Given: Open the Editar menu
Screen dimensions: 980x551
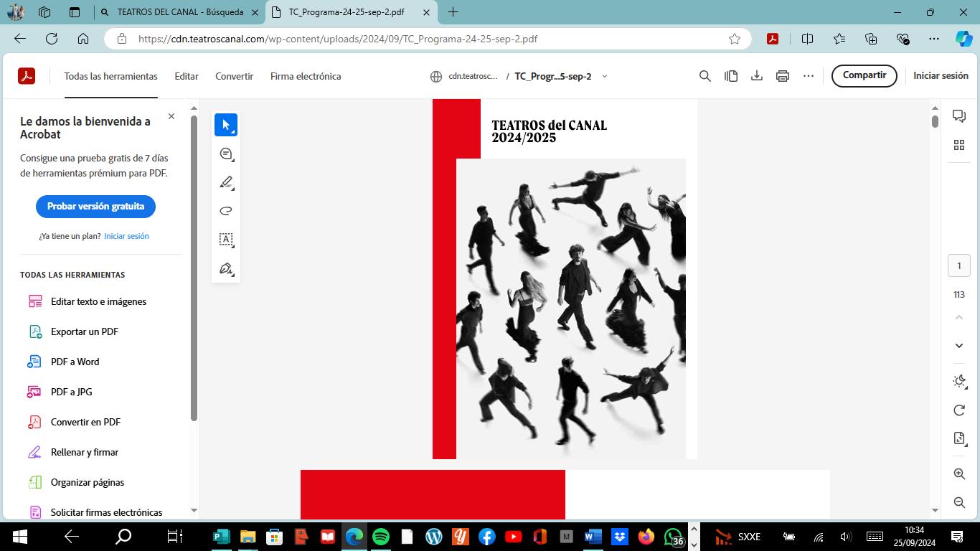Looking at the screenshot, I should coord(187,76).
